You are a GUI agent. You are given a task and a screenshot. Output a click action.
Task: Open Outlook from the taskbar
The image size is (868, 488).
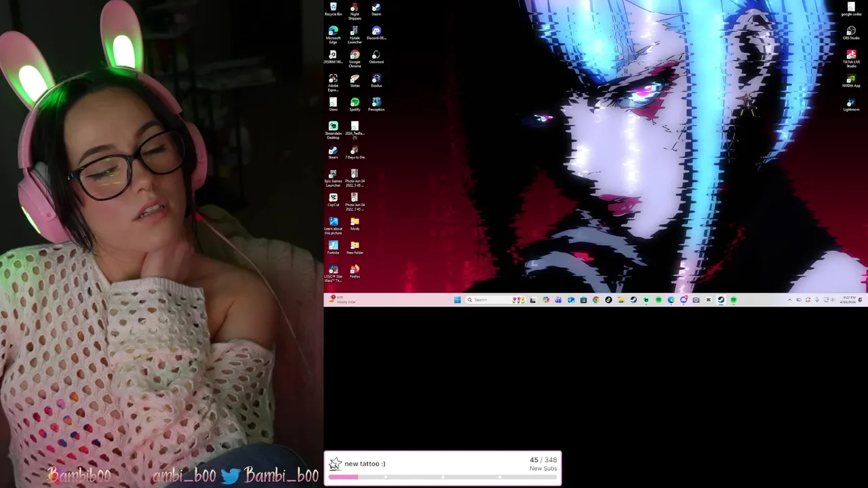(571, 300)
